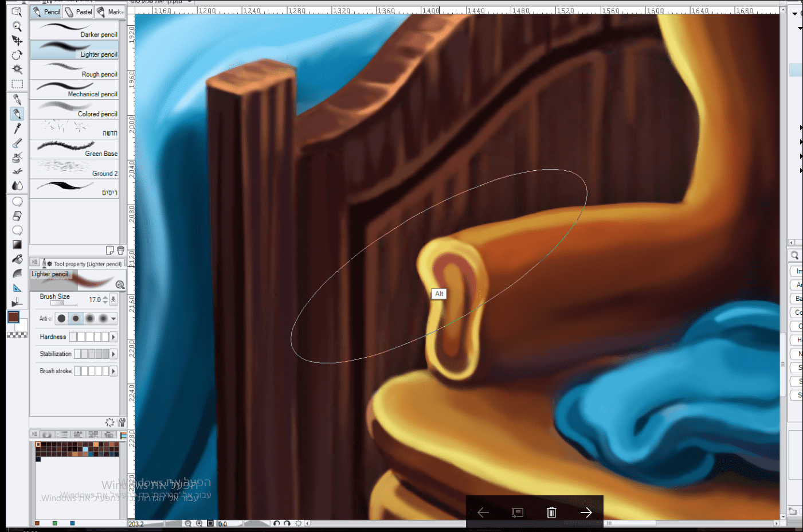Select the Colored pencil brush
Screen dimensions: 803x532
75,109
